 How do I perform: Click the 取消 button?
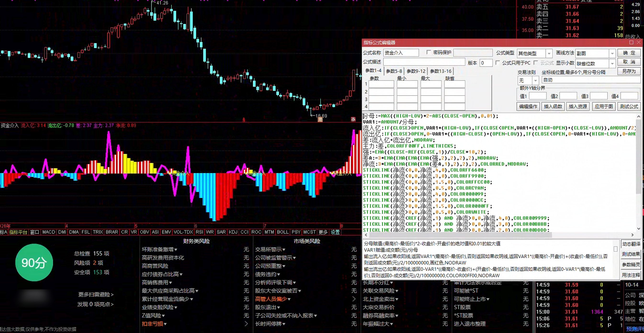click(x=629, y=62)
